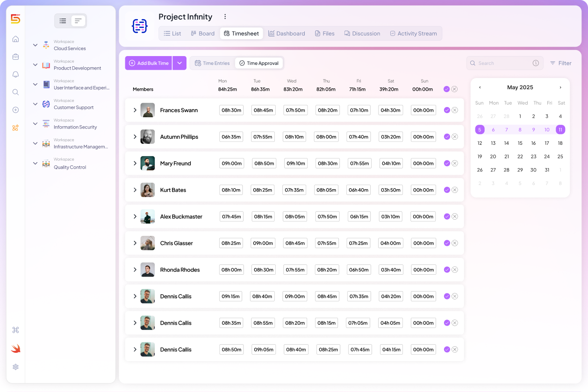Click the info icon in search box
This screenshot has width=588, height=392.
click(536, 63)
